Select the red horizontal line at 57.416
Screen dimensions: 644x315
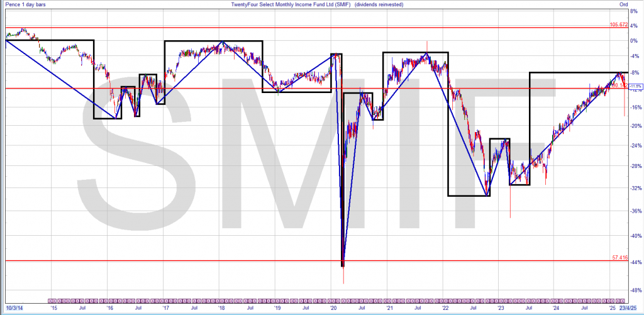316,261
